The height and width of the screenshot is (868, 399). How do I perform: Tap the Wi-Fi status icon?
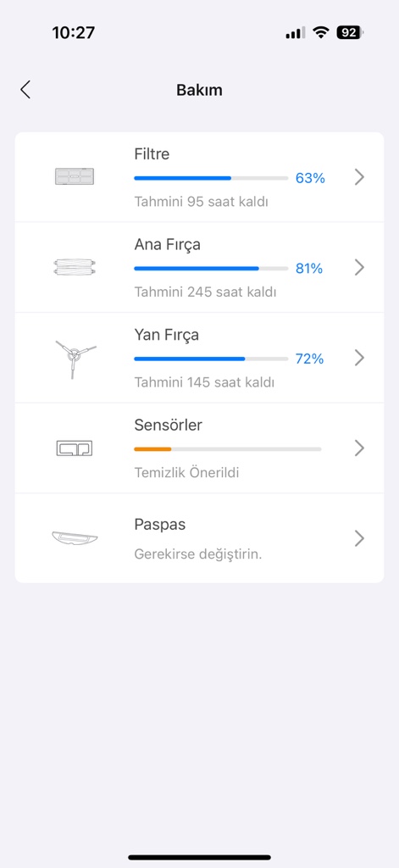tap(320, 33)
